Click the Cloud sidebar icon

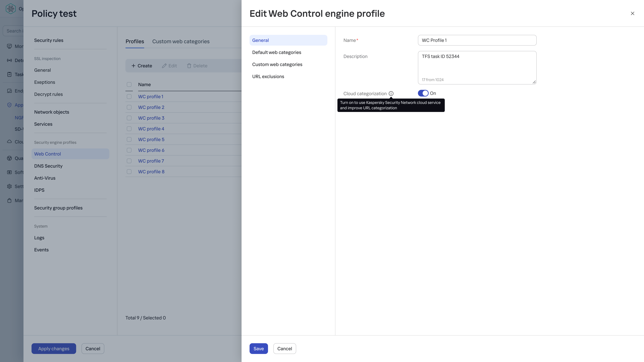9,142
